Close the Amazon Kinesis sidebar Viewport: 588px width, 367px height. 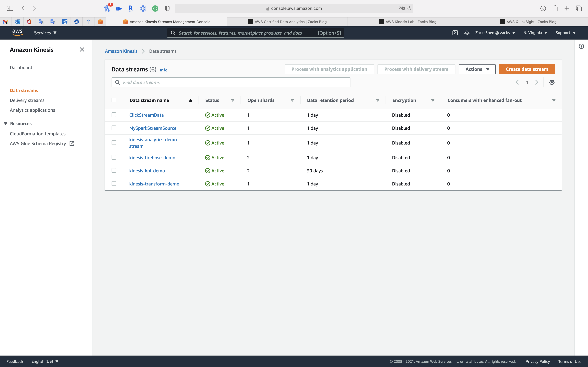click(x=82, y=50)
